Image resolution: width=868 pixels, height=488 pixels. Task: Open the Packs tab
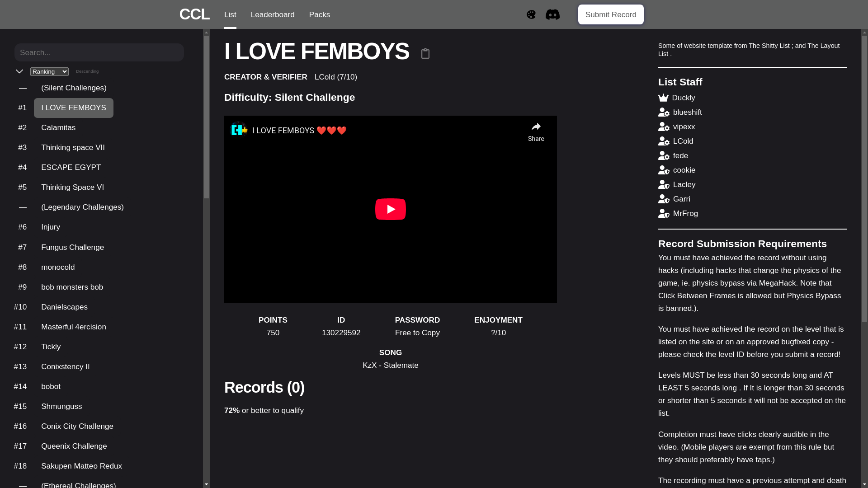coord(319,14)
